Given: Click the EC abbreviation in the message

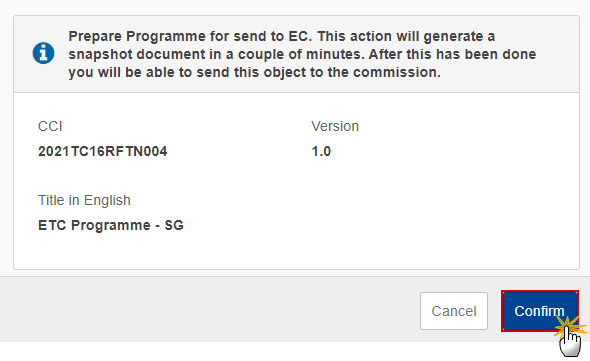Looking at the screenshot, I should [x=300, y=37].
